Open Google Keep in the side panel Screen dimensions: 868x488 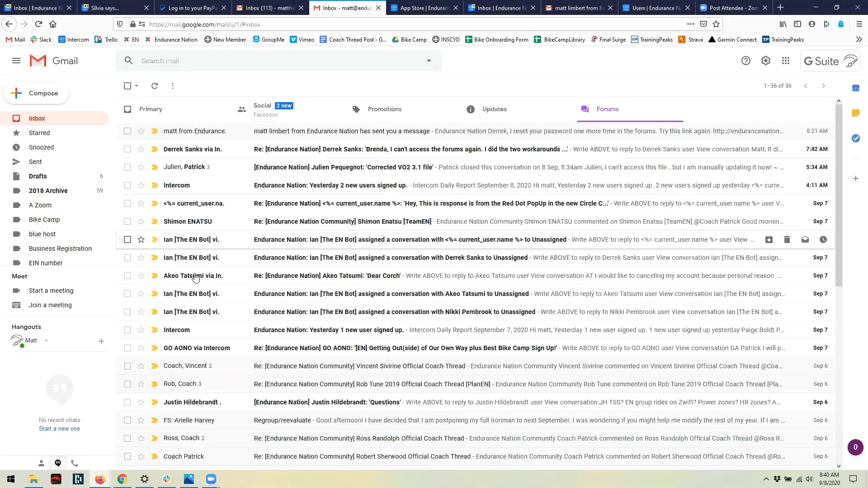[855, 113]
